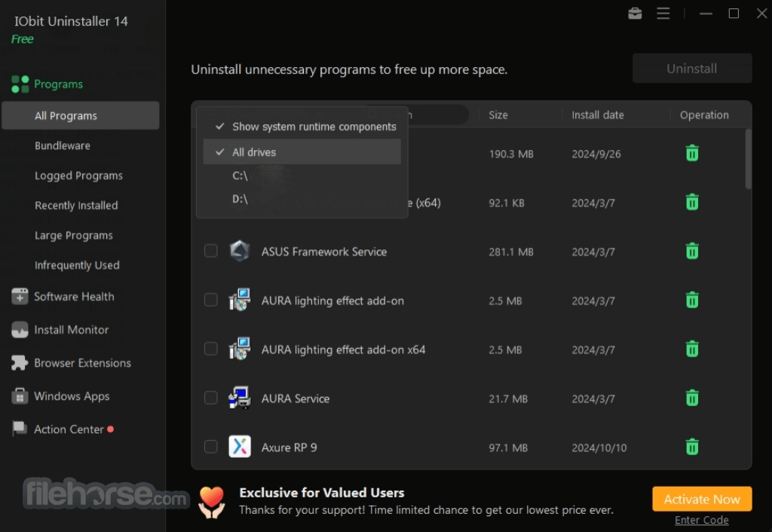Open the toolbox briefcase icon
The height and width of the screenshot is (532, 772).
pos(635,14)
